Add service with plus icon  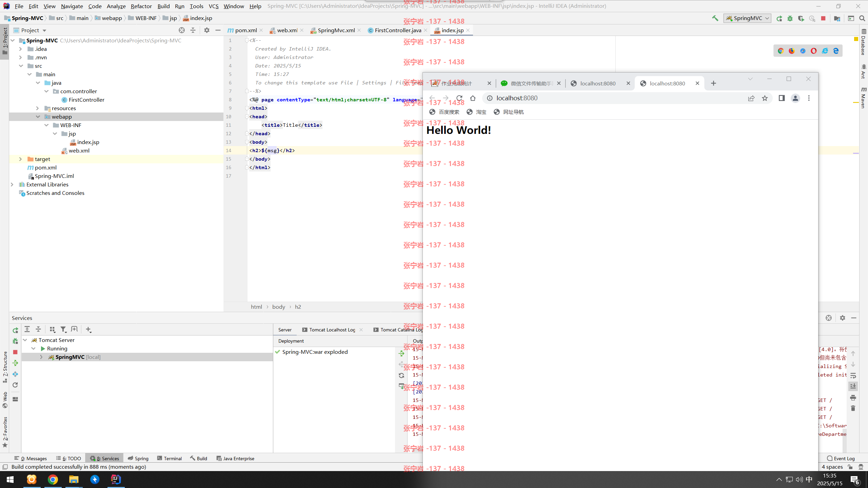coord(88,329)
